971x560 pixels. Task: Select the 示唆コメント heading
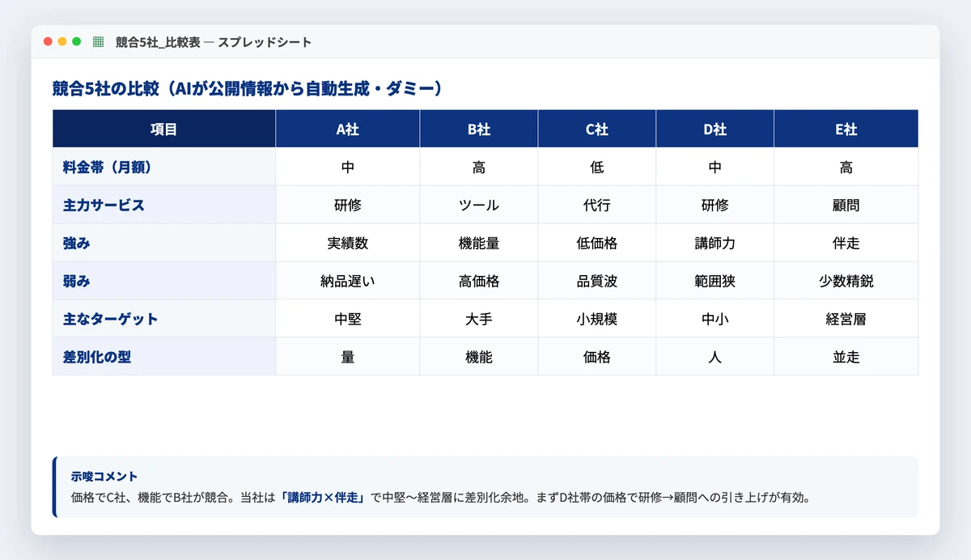[x=104, y=477]
